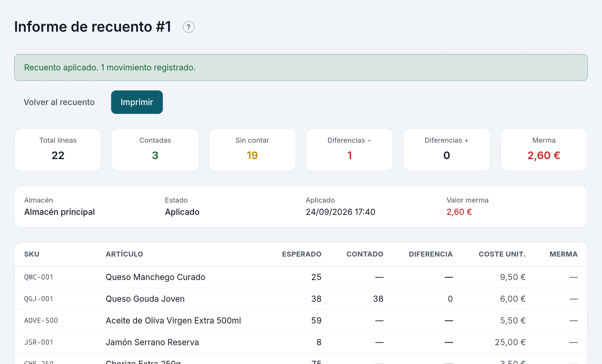Select SKU QGJ-001 cell
The width and height of the screenshot is (602, 364).
[39, 299]
